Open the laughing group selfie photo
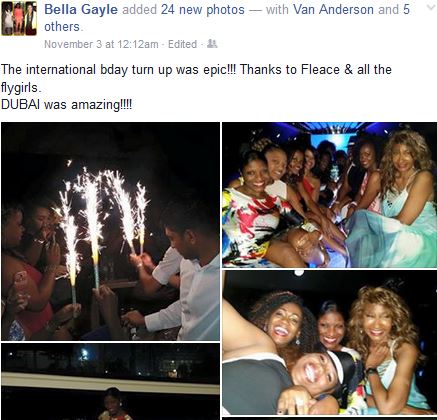Image resolution: width=437 pixels, height=420 pixels. (x=329, y=342)
